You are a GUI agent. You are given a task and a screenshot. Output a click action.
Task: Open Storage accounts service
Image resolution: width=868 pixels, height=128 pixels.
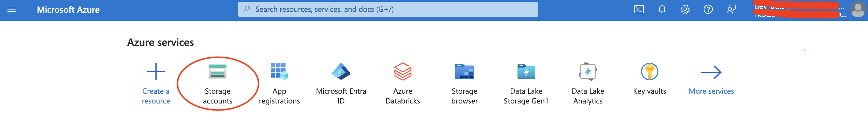click(218, 71)
